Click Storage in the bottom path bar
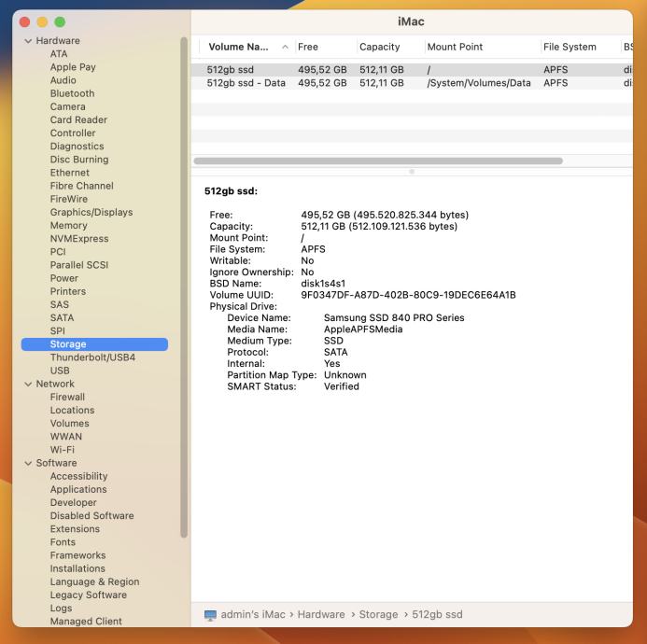The image size is (647, 644). 378,615
